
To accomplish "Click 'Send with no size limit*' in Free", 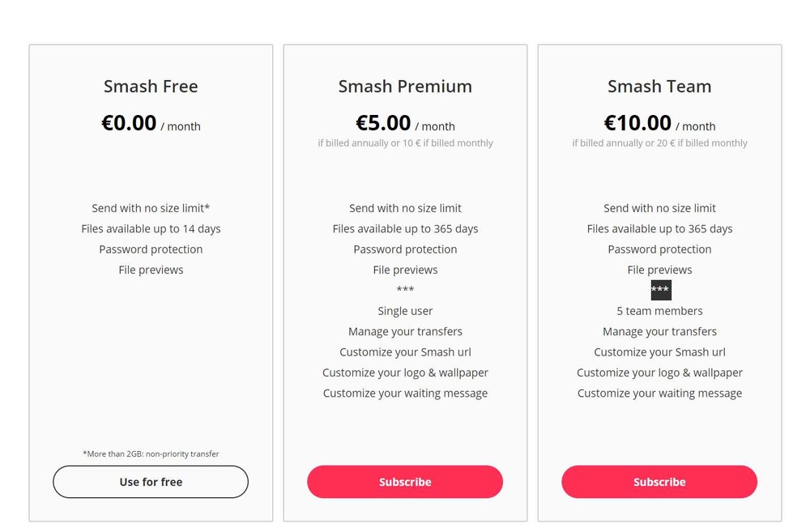I will pyautogui.click(x=151, y=208).
